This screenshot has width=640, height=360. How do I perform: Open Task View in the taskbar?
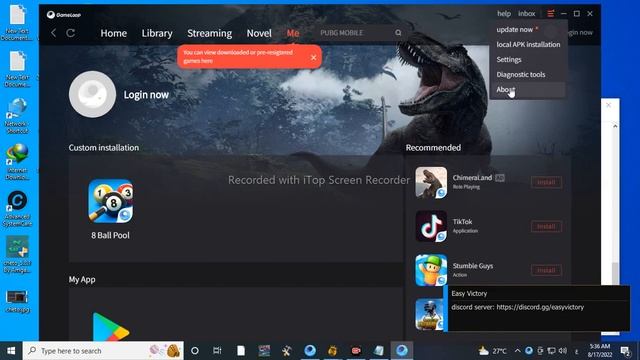217,351
